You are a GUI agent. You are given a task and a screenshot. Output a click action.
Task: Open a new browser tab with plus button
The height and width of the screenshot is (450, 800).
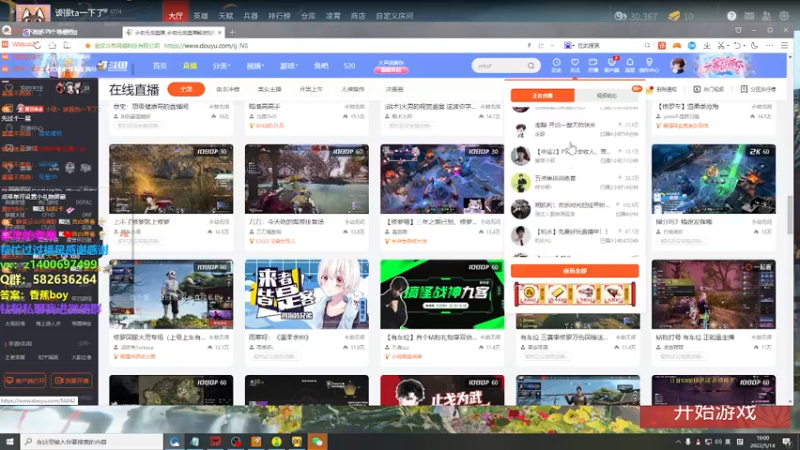pyautogui.click(x=232, y=32)
